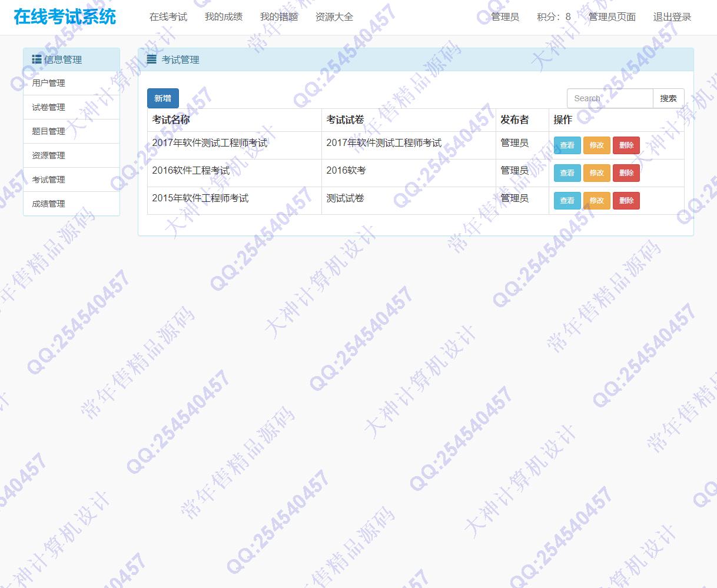Open 我的错题 from the navigation bar
The image size is (717, 588).
(x=279, y=17)
